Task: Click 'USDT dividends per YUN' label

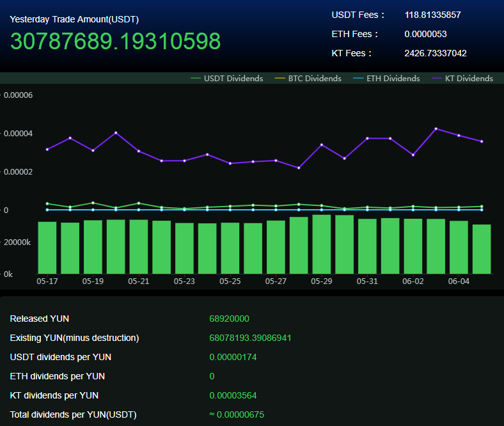Action: (x=60, y=357)
